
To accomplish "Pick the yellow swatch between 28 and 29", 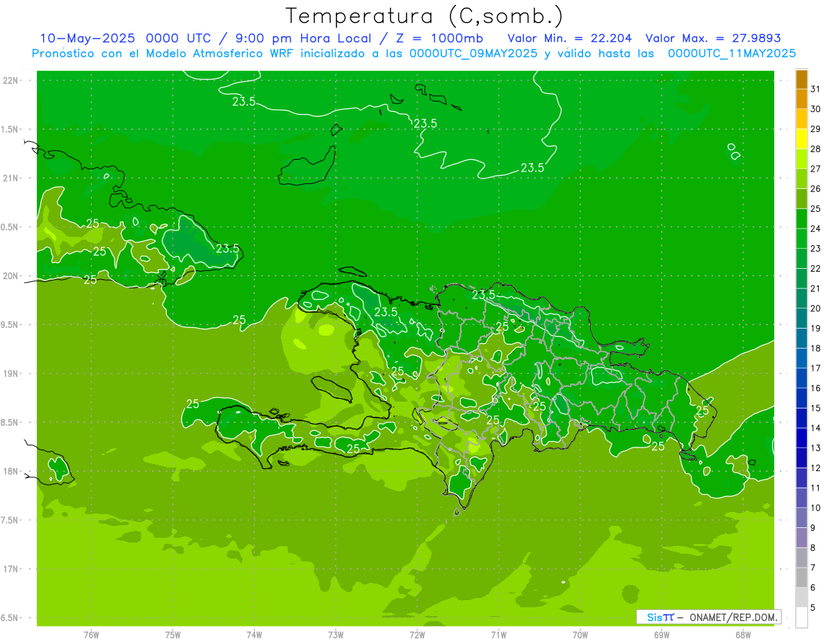I will [801, 139].
